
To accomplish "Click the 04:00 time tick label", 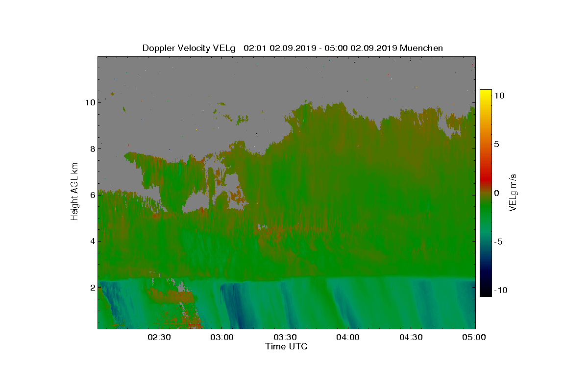I will pyautogui.click(x=348, y=337).
